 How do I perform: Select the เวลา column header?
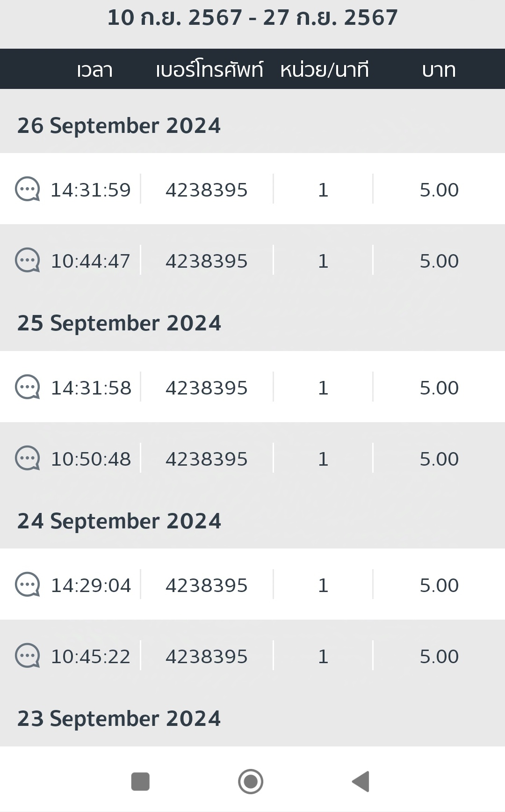point(95,70)
